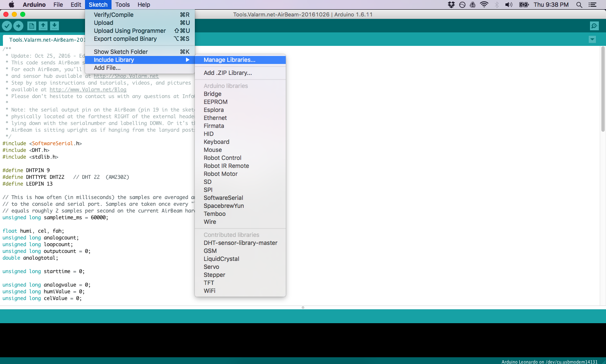Viewport: 606px width, 364px height.
Task: Click the Open sketch toolbar icon
Action: coord(43,26)
